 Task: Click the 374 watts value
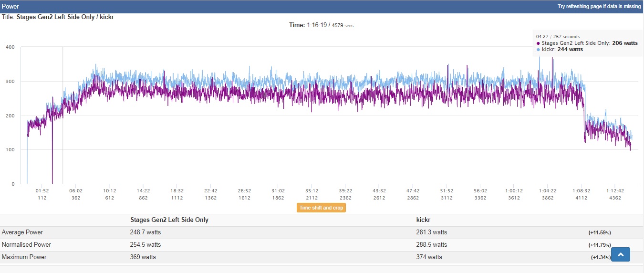429,257
